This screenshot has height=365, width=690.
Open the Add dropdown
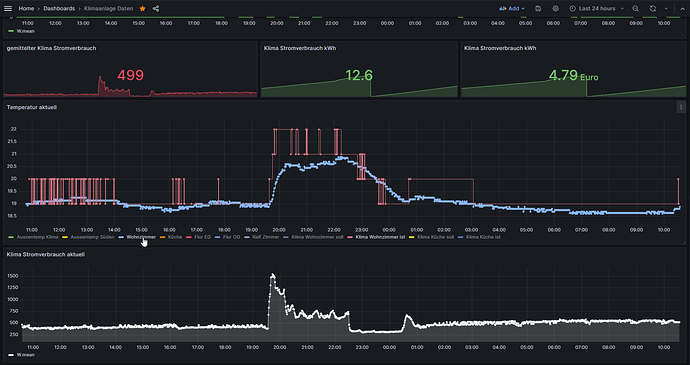512,8
